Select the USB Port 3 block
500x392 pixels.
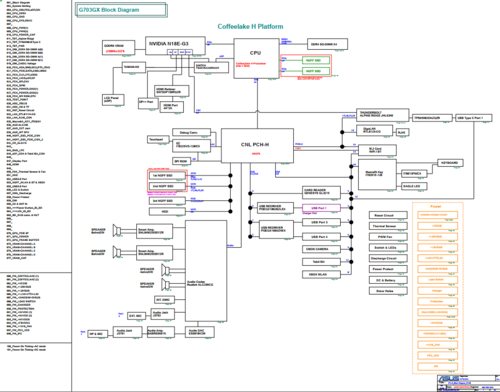click(321, 222)
